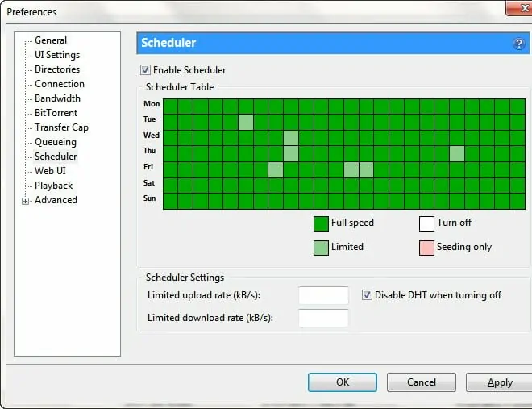
Task: Click the Limited legend label text
Action: tap(347, 247)
